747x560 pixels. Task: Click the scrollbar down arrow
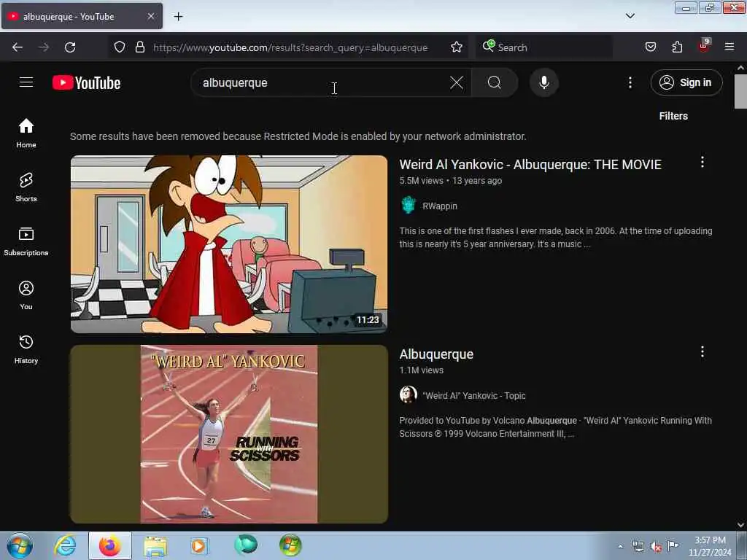tap(740, 525)
